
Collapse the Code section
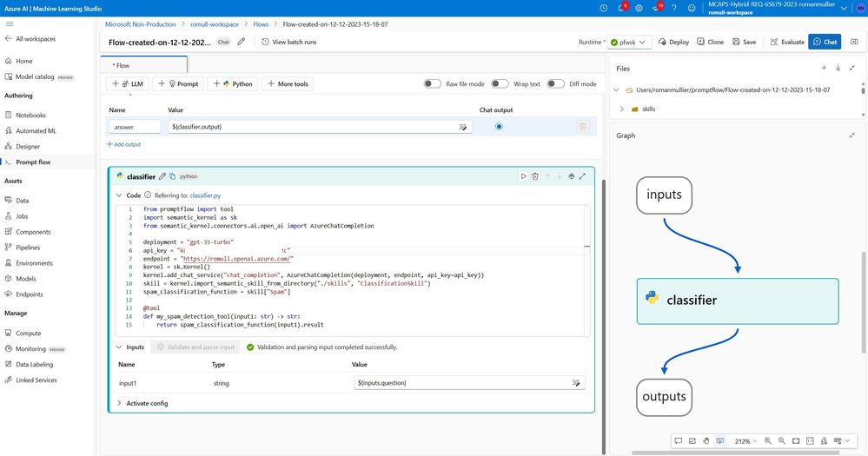pyautogui.click(x=119, y=195)
